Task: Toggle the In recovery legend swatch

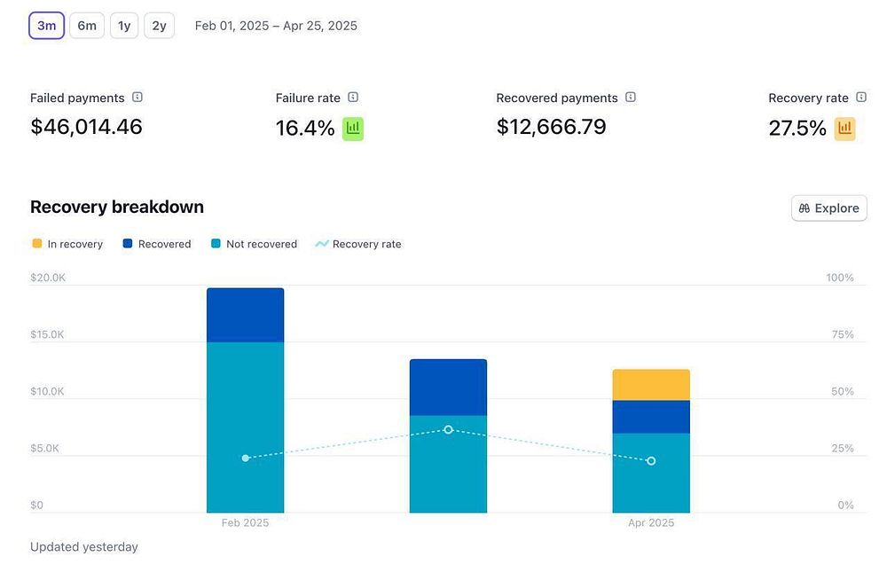Action: pos(37,244)
